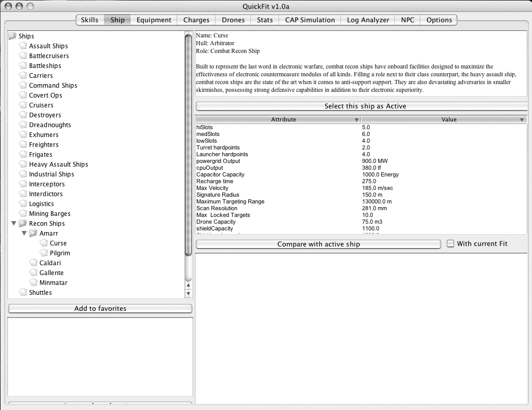Open the Log Analyzer tab
Image resolution: width=532 pixels, height=410 pixels.
coord(368,20)
